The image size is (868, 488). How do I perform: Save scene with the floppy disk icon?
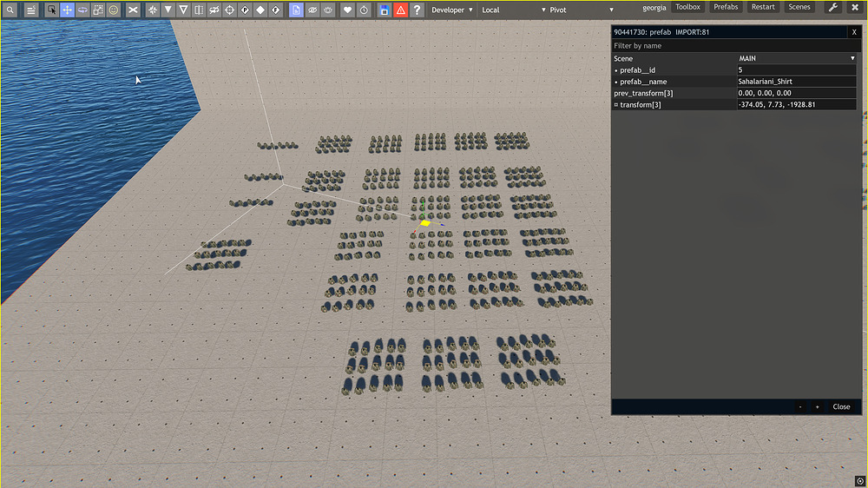[x=385, y=10]
